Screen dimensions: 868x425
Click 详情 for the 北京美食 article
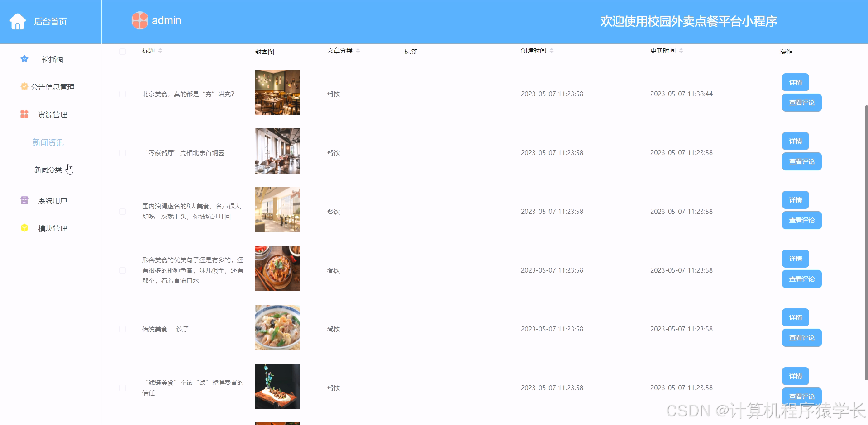click(x=795, y=82)
